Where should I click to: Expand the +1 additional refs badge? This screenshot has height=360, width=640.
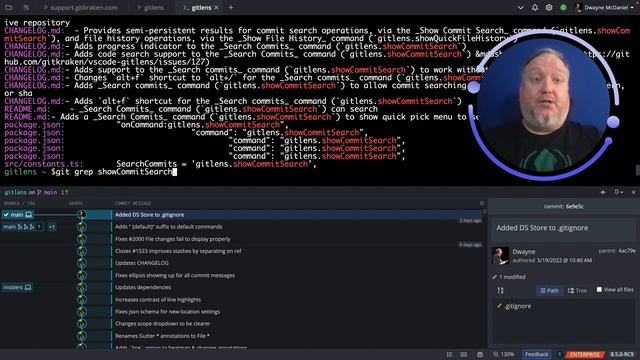pyautogui.click(x=52, y=227)
